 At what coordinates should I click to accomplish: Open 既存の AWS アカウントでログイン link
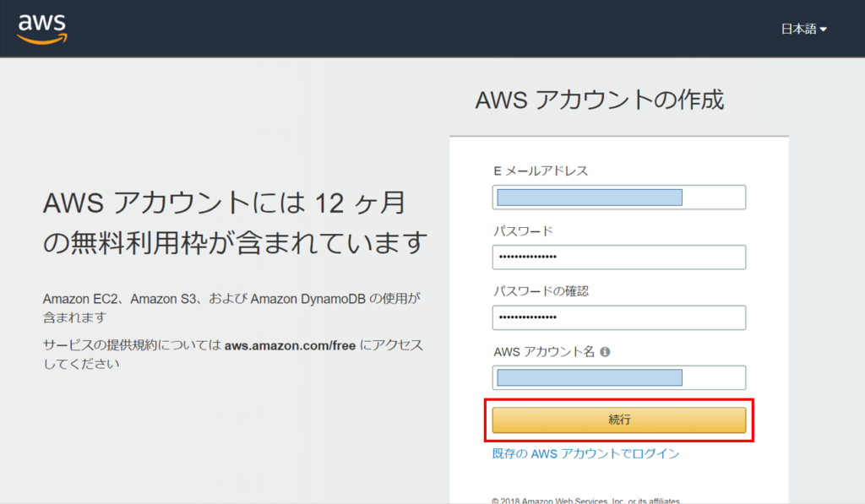coord(585,453)
